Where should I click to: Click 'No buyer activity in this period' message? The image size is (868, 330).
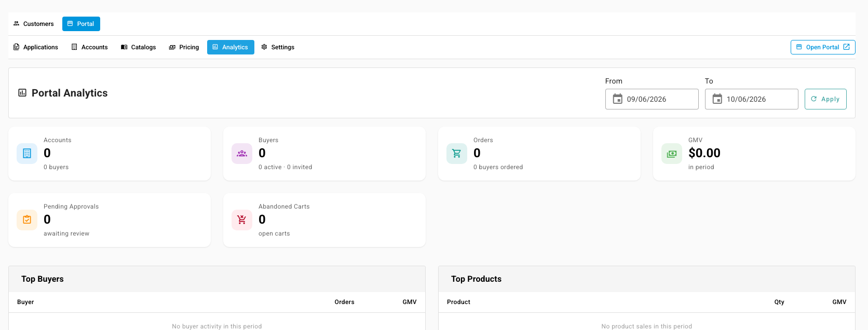pos(217,326)
